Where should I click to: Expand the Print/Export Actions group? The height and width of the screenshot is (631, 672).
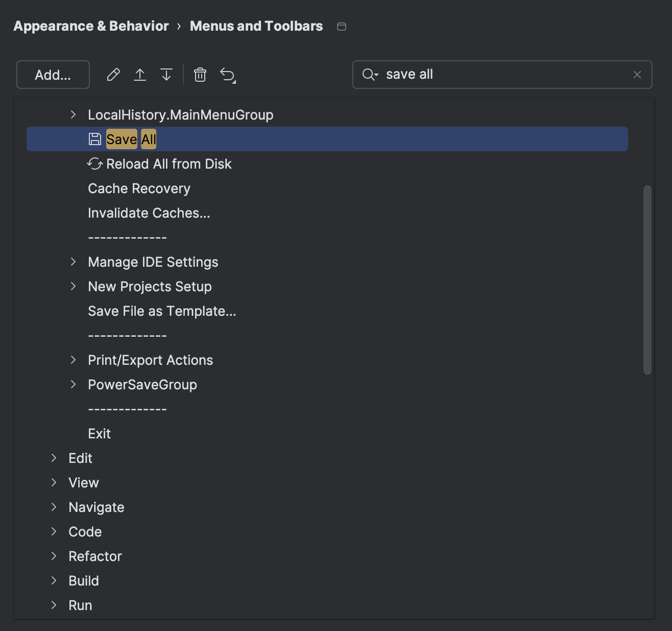[x=73, y=360]
